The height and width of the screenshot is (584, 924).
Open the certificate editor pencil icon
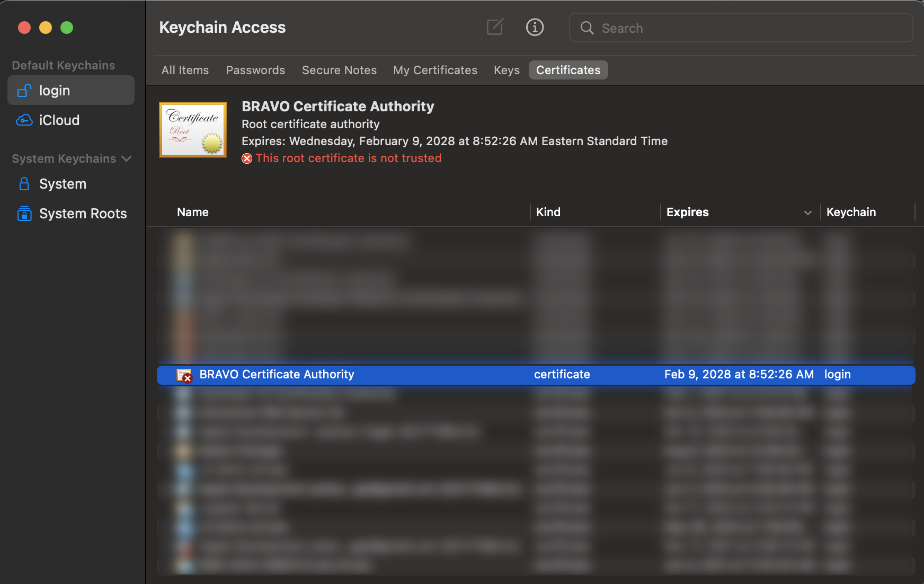point(494,27)
